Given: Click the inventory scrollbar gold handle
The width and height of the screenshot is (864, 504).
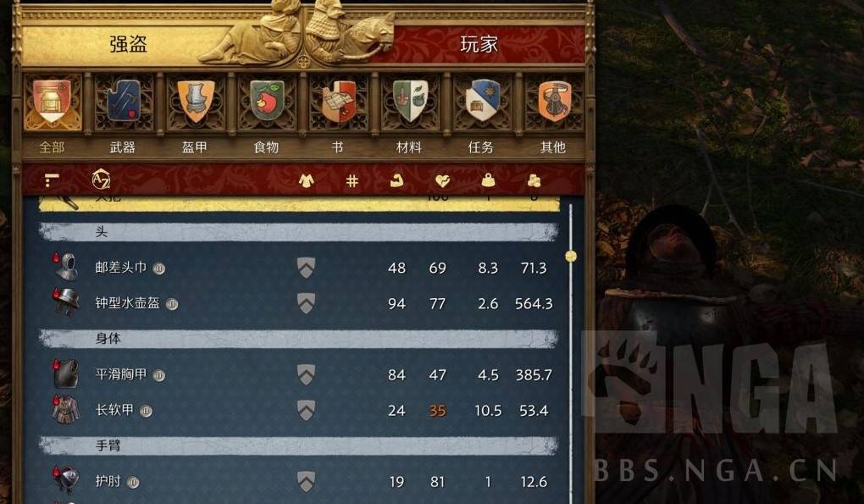Looking at the screenshot, I should point(571,256).
